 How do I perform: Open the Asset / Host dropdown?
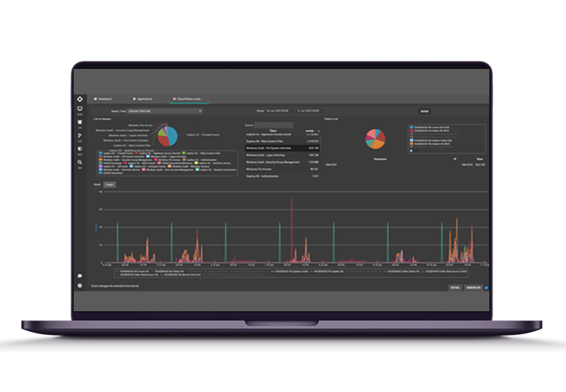click(x=164, y=111)
